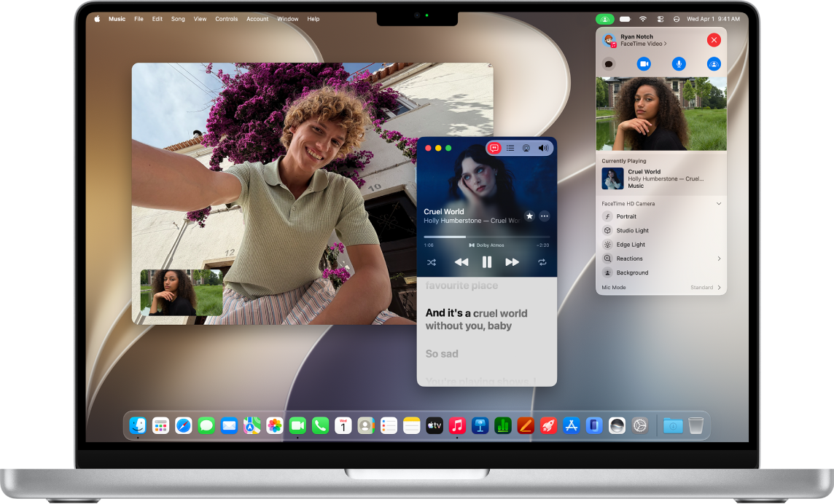The image size is (834, 504).
Task: Toggle shuffle in the MiniPlayer
Action: click(x=432, y=262)
